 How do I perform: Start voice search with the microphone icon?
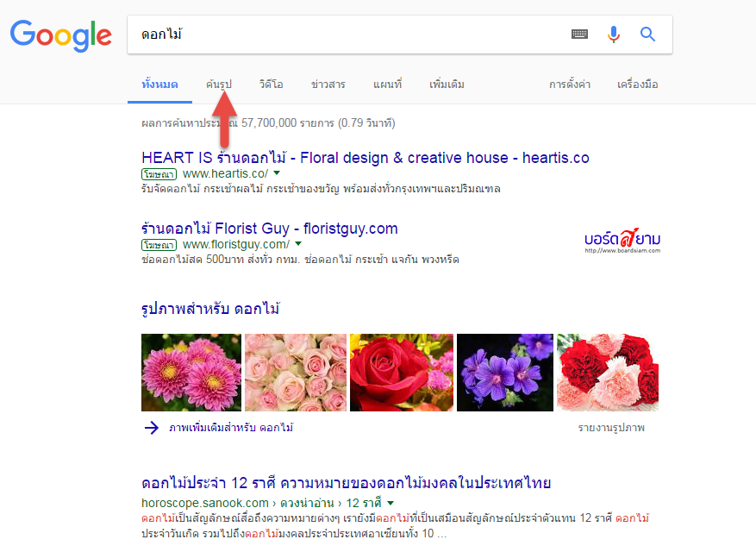tap(613, 34)
